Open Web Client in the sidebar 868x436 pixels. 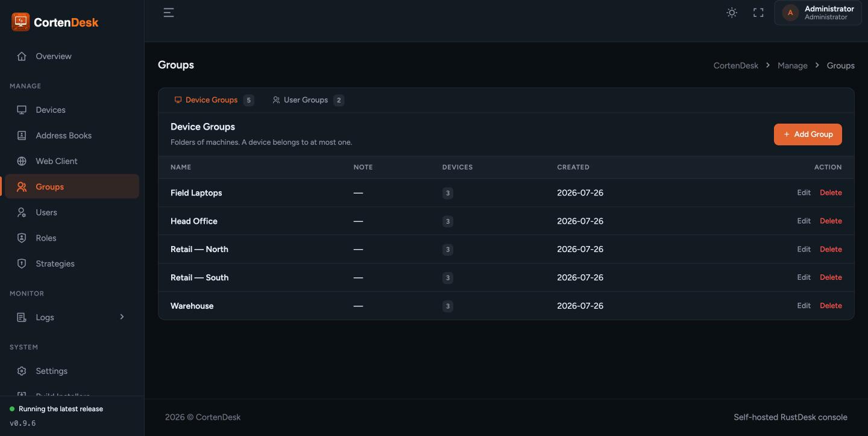pos(72,161)
